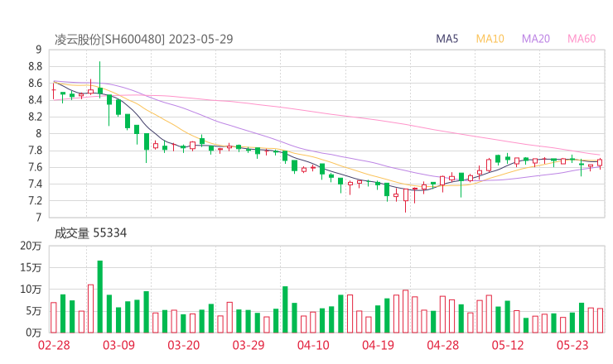
Task: Click the 5万 volume axis value
Action: 34,311
